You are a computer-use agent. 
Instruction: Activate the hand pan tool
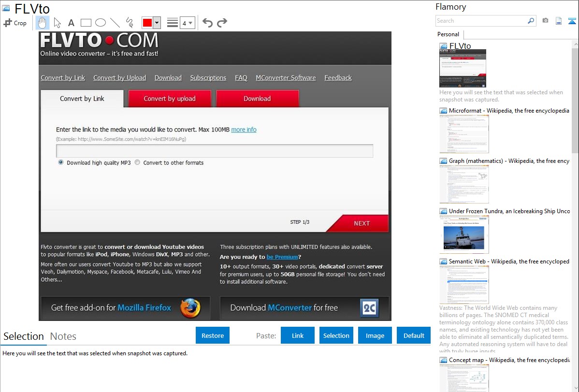(43, 23)
